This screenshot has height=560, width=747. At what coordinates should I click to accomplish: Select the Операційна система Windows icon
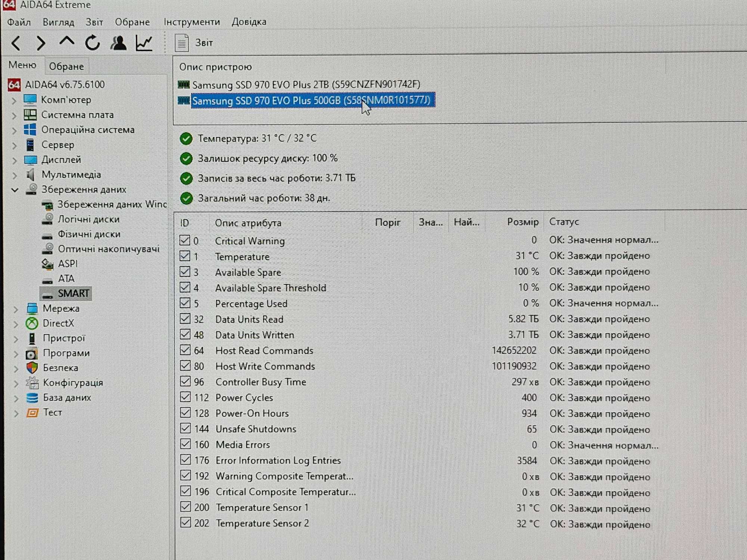click(x=30, y=130)
